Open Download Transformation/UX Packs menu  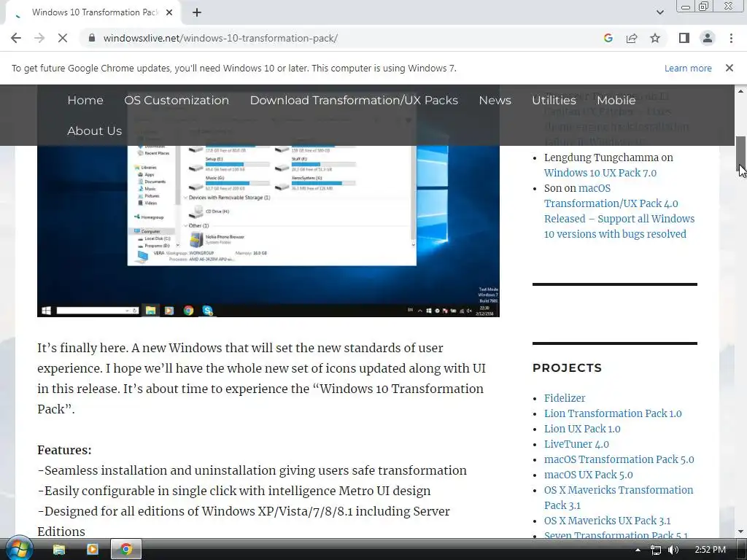click(x=354, y=100)
